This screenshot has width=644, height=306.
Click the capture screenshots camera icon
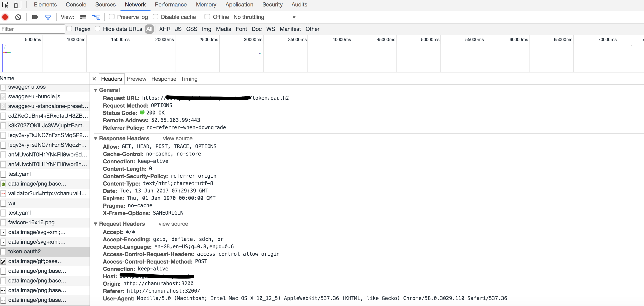click(x=35, y=17)
